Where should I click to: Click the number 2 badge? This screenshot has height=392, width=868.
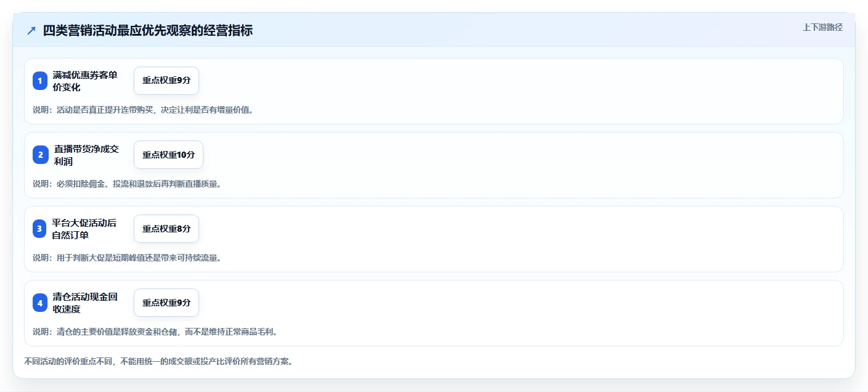click(x=40, y=155)
